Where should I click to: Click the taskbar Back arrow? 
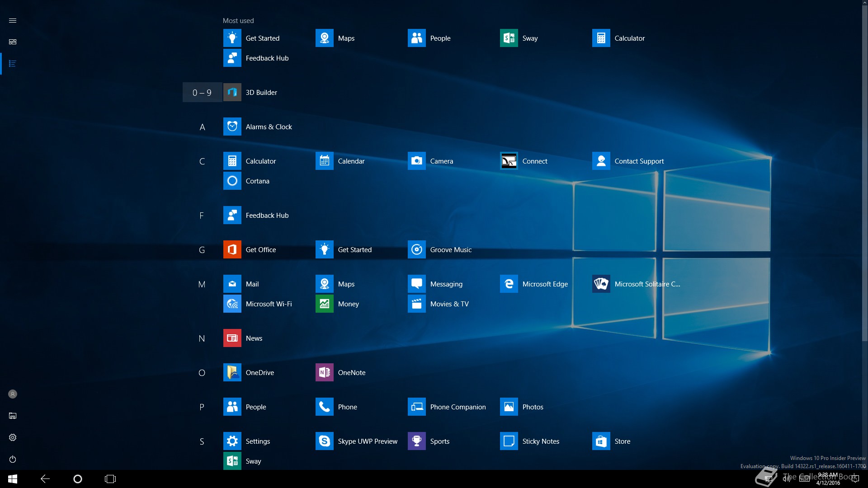tap(45, 479)
